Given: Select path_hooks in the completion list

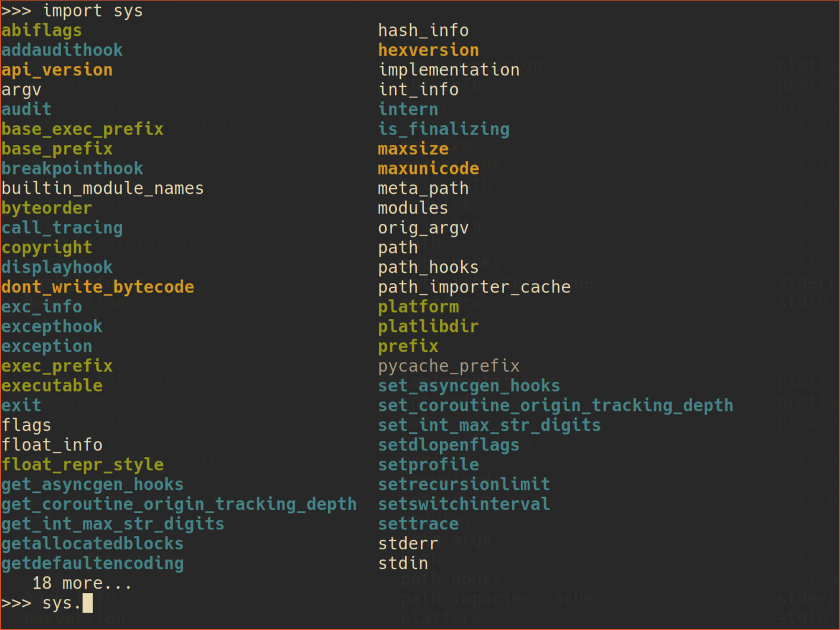Looking at the screenshot, I should click(x=428, y=267).
